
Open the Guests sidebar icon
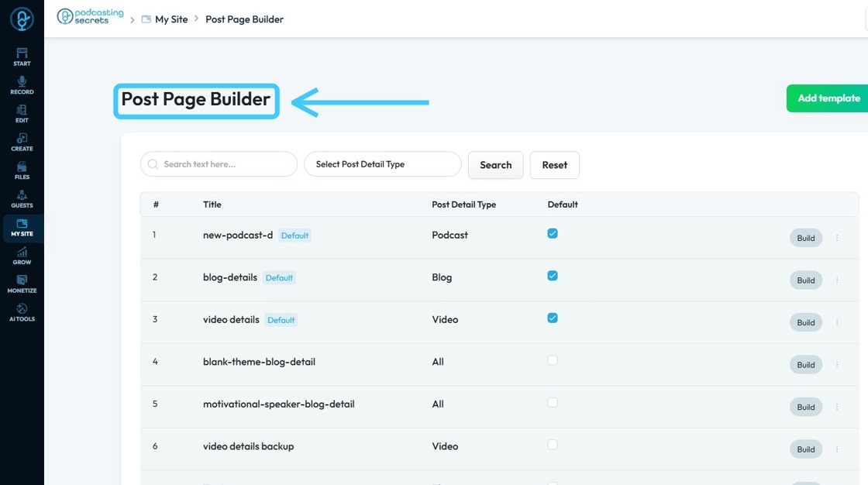point(22,199)
